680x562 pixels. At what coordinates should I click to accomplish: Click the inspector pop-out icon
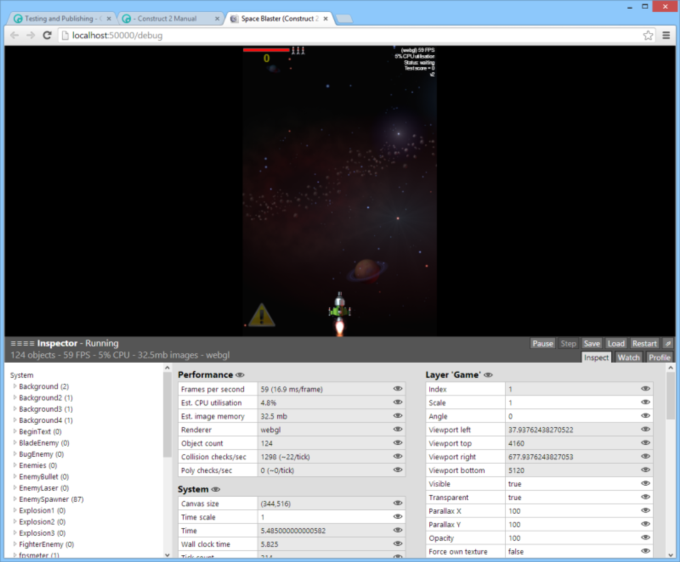(x=668, y=343)
